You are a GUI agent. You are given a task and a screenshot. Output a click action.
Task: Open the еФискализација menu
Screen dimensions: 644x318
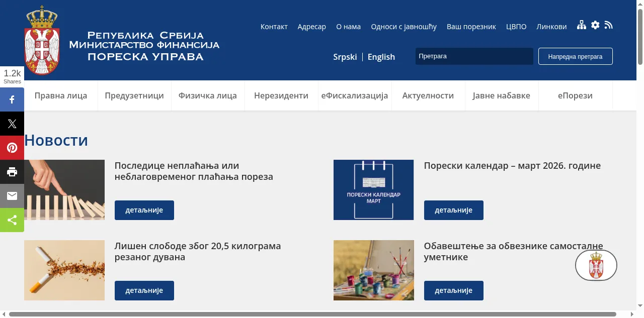(355, 95)
